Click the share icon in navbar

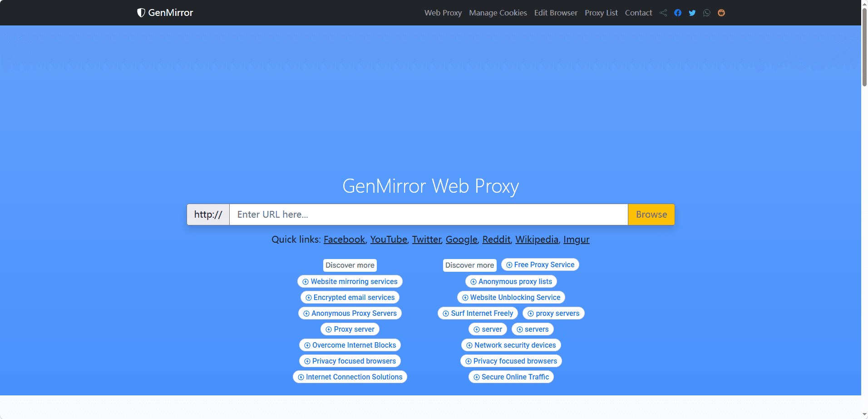(x=663, y=13)
